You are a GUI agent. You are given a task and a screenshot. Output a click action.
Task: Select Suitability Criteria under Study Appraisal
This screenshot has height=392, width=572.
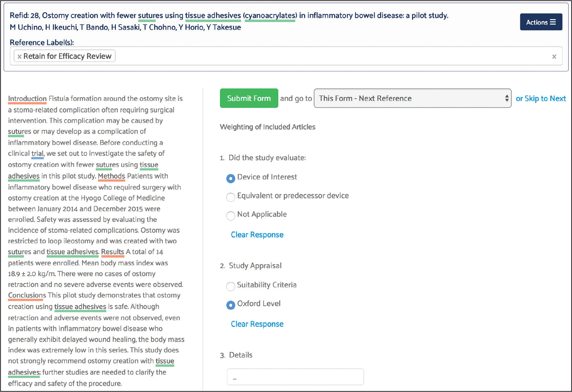pyautogui.click(x=230, y=287)
